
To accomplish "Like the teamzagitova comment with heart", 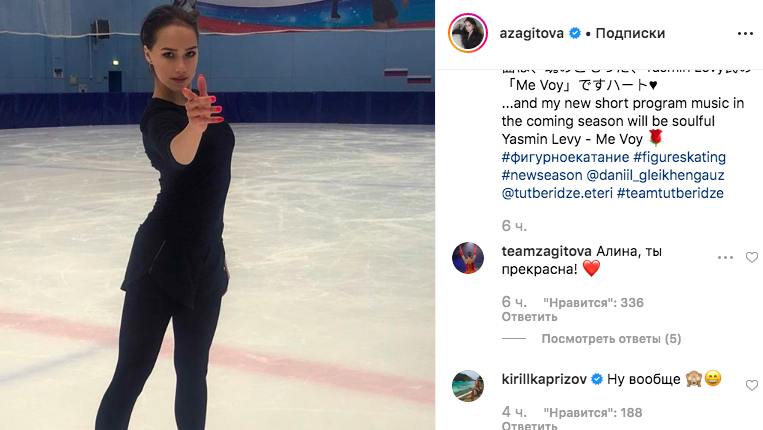I will point(752,257).
